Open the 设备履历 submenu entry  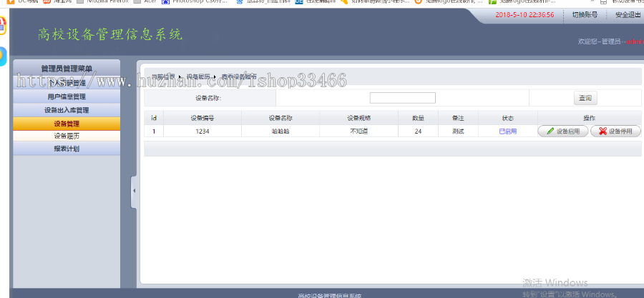(67, 136)
